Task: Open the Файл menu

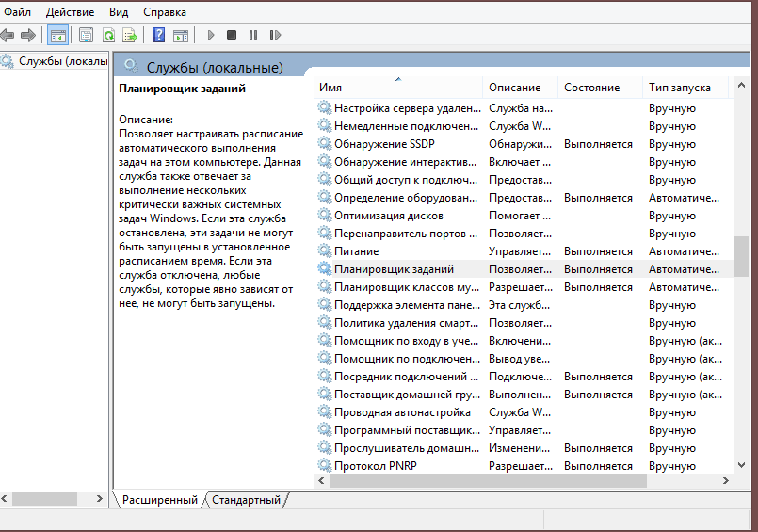Action: [17, 12]
